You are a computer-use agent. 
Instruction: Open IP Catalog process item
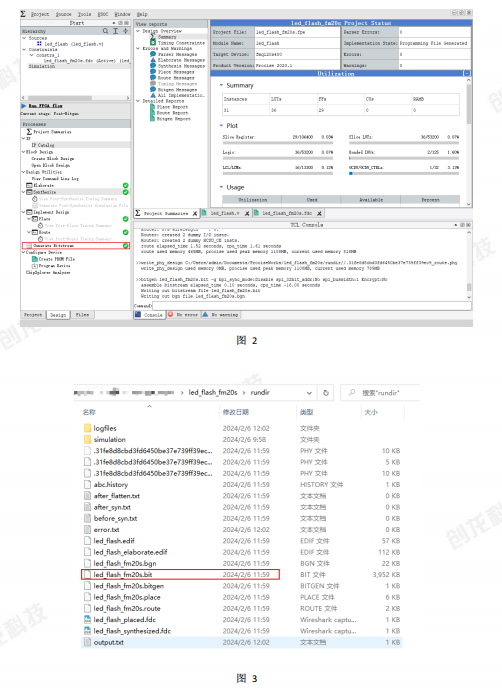click(x=43, y=145)
